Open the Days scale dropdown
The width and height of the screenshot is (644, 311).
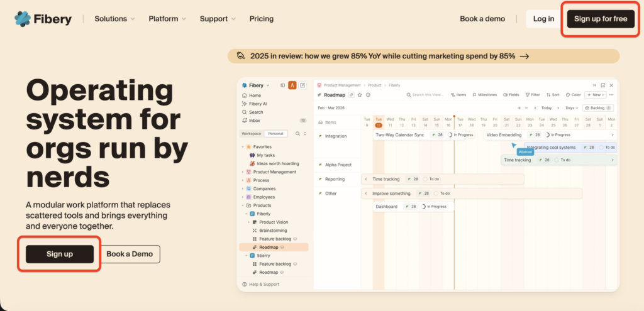click(572, 108)
